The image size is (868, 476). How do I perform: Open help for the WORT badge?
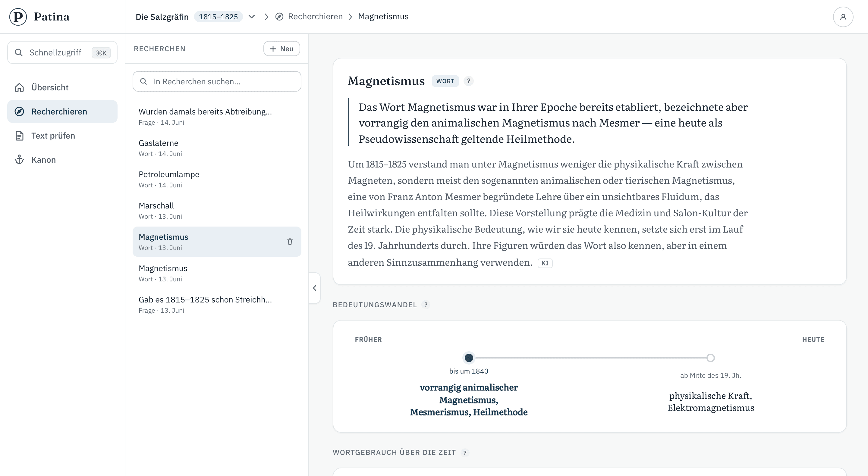tap(468, 81)
